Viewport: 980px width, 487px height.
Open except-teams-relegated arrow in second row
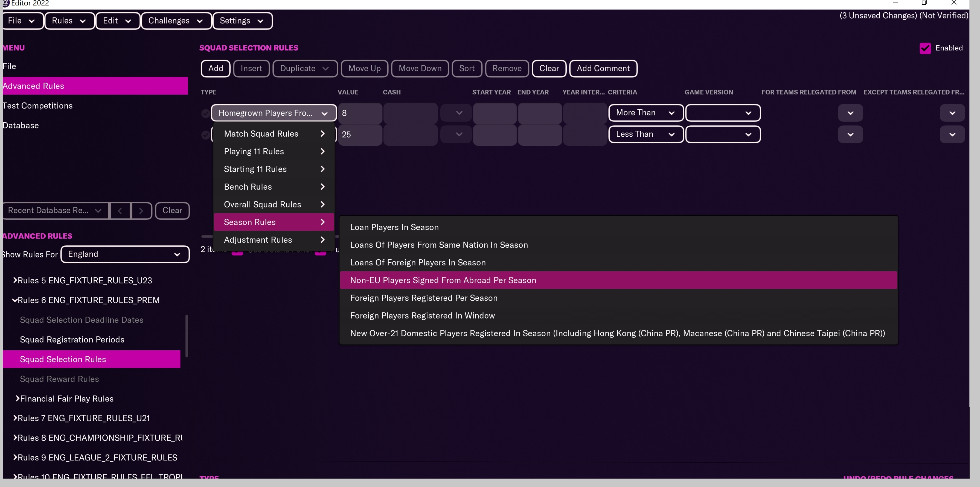pyautogui.click(x=952, y=134)
